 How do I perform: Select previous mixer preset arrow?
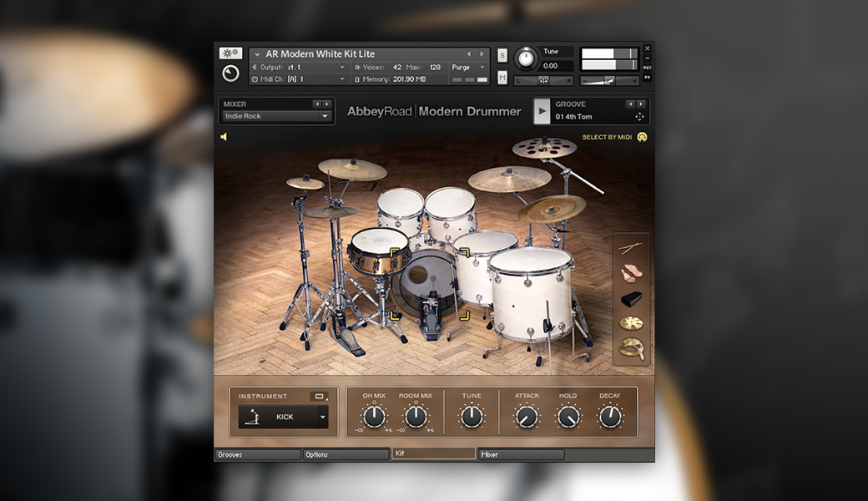317,104
